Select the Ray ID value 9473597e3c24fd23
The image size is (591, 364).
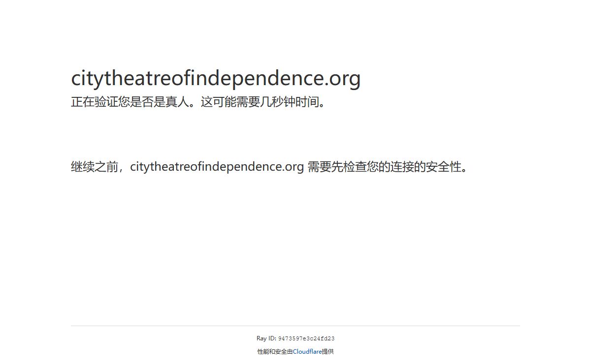click(306, 338)
